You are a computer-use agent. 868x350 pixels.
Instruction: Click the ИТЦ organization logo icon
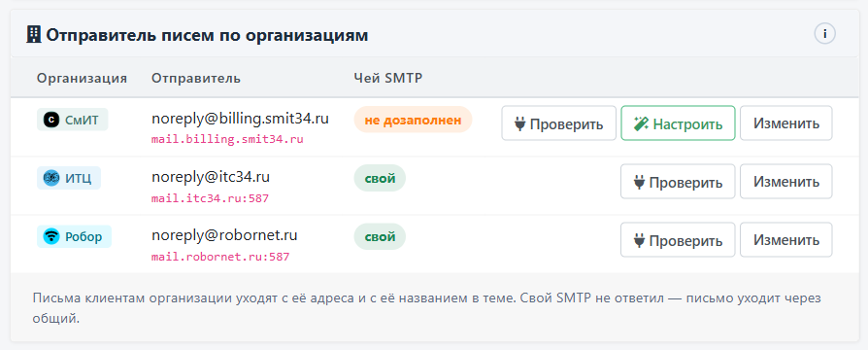[51, 178]
